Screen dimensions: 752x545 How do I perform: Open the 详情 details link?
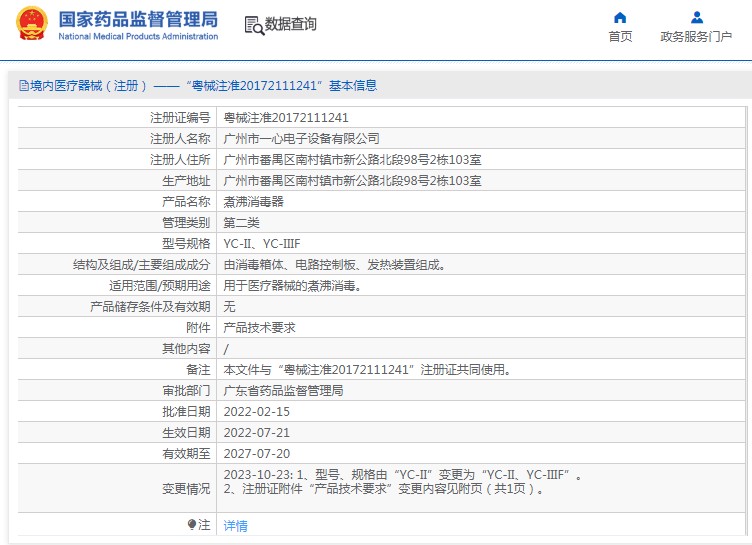(235, 526)
